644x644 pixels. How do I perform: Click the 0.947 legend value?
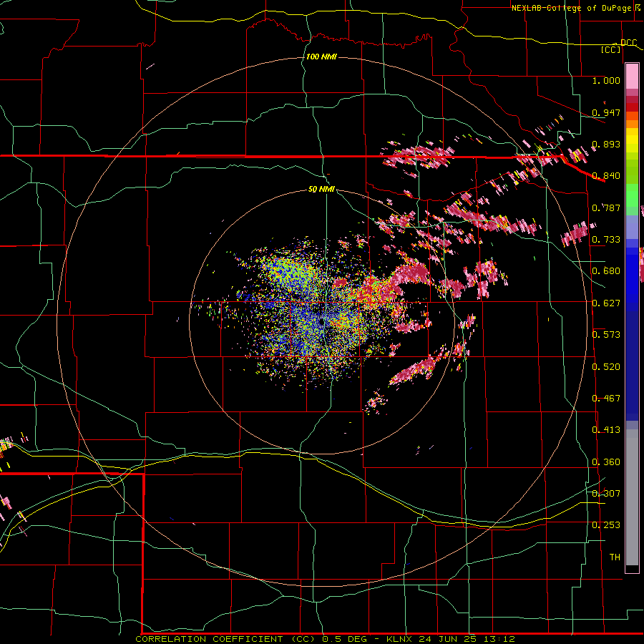[606, 112]
